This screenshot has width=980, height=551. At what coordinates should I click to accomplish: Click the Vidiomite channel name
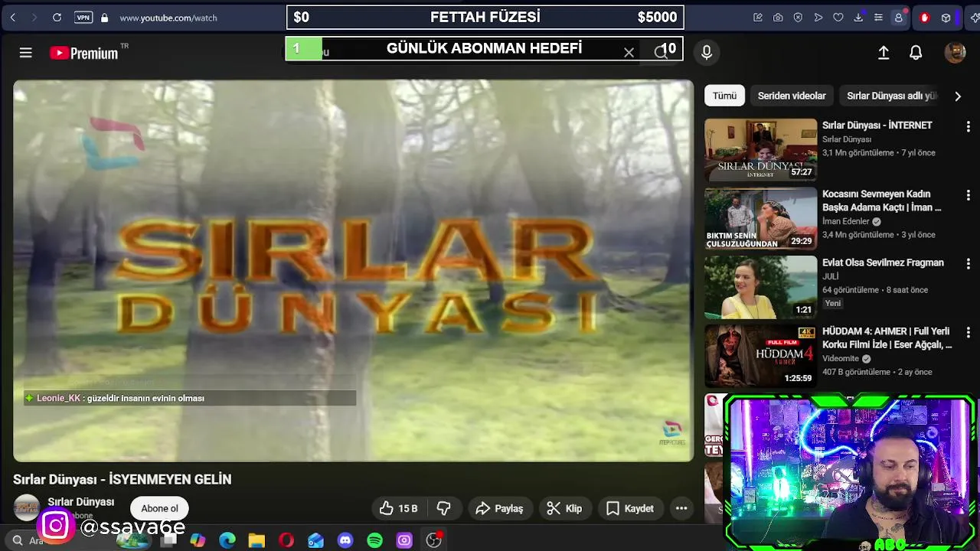pos(841,358)
